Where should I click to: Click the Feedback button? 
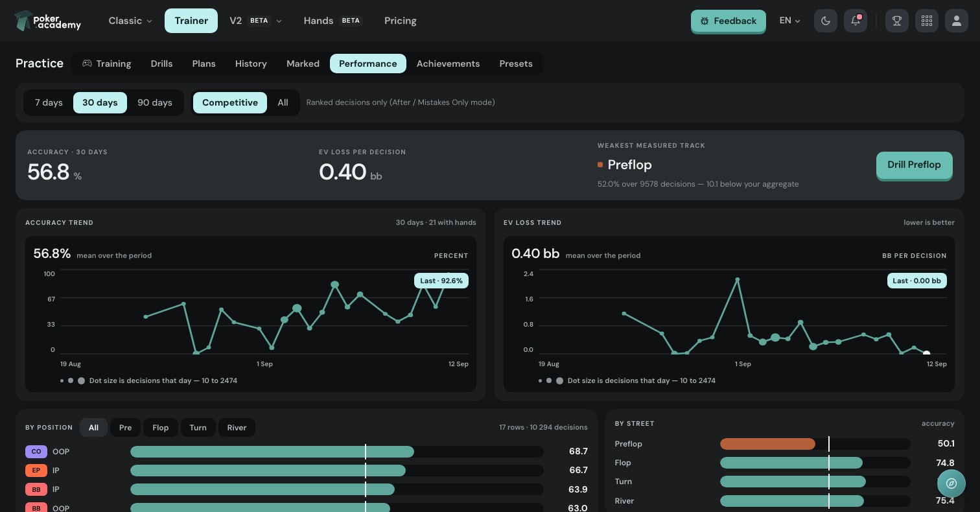[729, 21]
